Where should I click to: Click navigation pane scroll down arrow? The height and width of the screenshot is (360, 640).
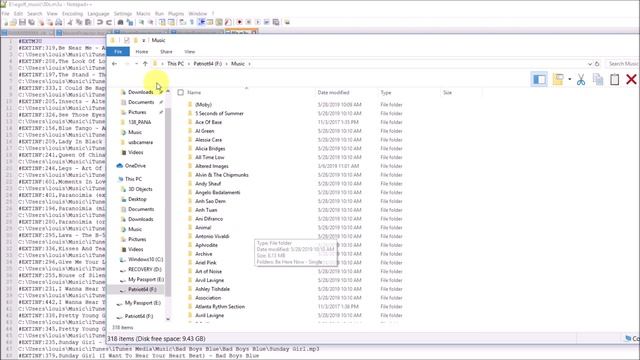click(x=168, y=319)
